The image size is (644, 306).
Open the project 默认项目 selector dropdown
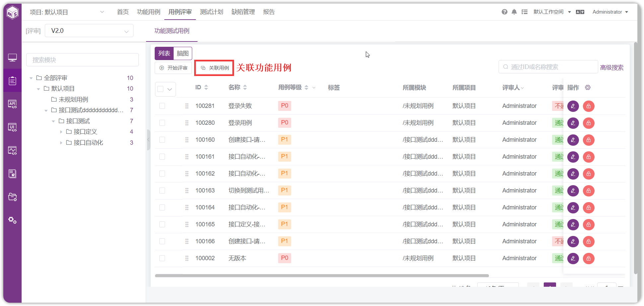[66, 12]
